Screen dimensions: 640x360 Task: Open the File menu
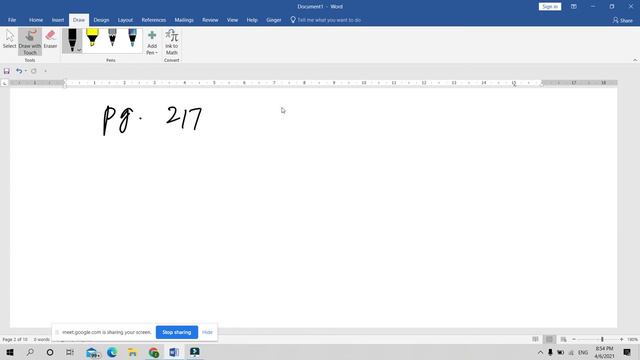coord(12,20)
